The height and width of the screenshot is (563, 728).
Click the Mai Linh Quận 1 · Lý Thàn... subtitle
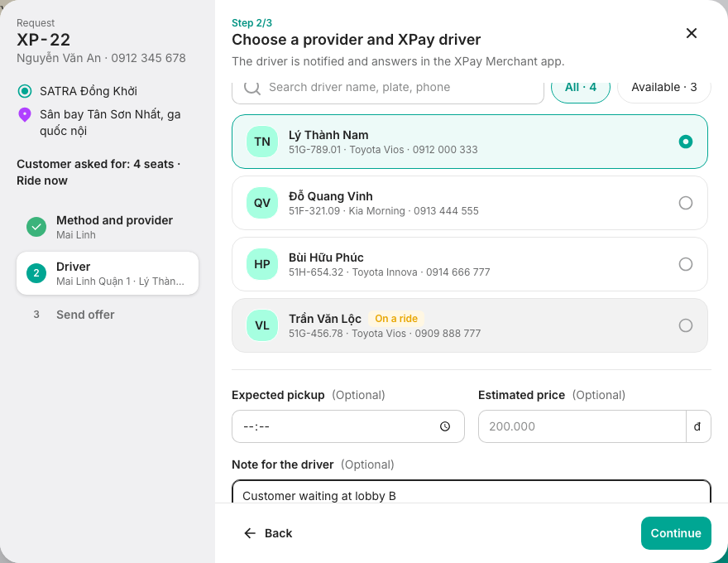pyautogui.click(x=120, y=281)
